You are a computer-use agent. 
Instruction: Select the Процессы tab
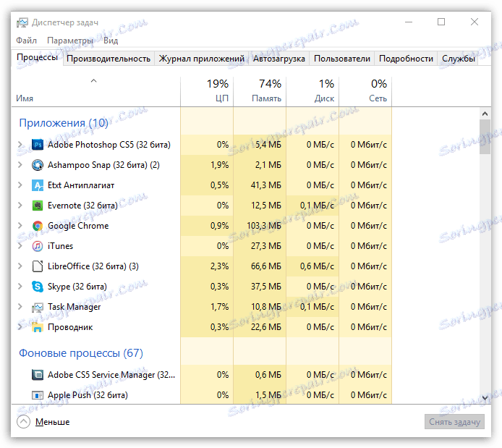click(37, 57)
